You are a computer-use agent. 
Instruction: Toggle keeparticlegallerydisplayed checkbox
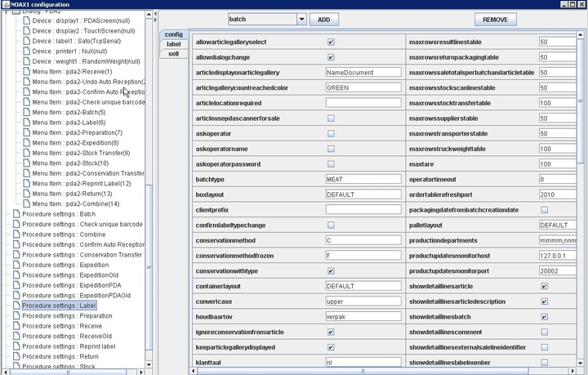tap(331, 347)
